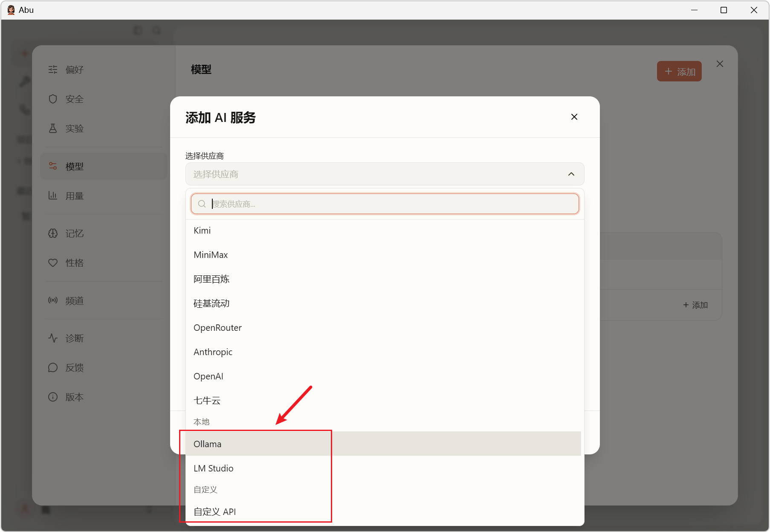The width and height of the screenshot is (770, 532).
Task: Select OpenAI as the supplier
Action: [x=383, y=376]
